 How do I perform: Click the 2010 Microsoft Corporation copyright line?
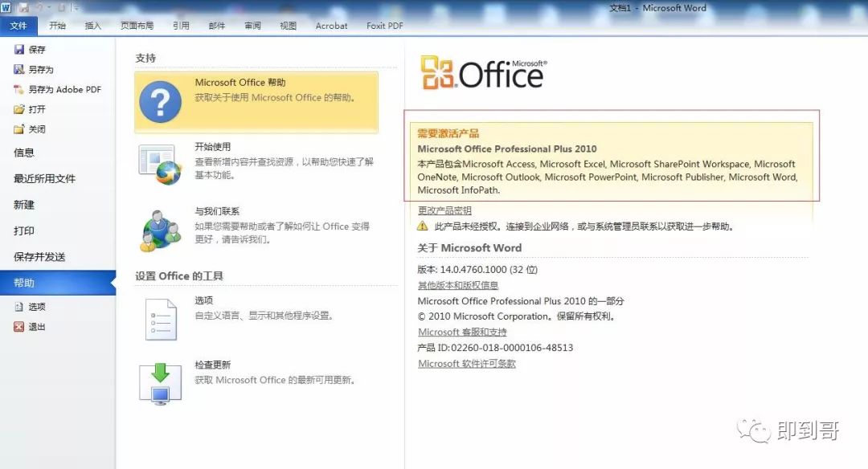point(517,316)
